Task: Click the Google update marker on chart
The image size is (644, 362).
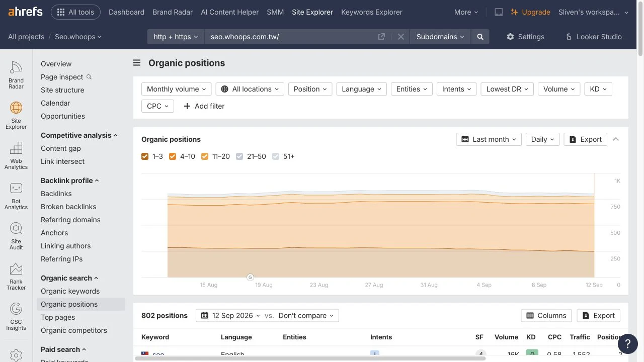Action: tap(250, 277)
